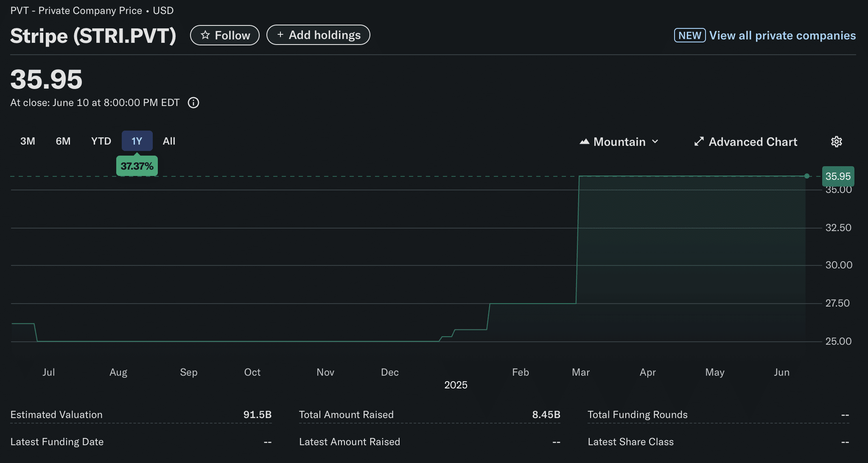Reselect the 1Y range tab
Screen dimensions: 868x463
click(137, 141)
